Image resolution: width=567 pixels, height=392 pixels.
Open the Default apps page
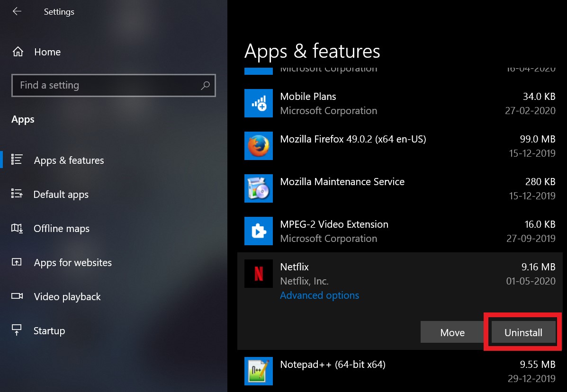click(x=61, y=195)
